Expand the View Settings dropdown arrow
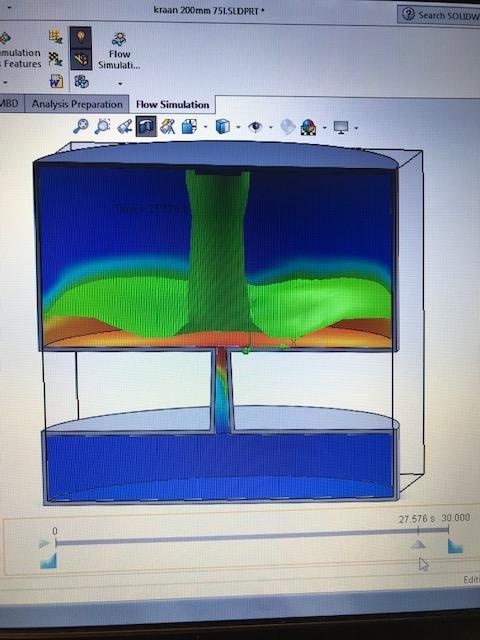The width and height of the screenshot is (480, 640). click(356, 128)
